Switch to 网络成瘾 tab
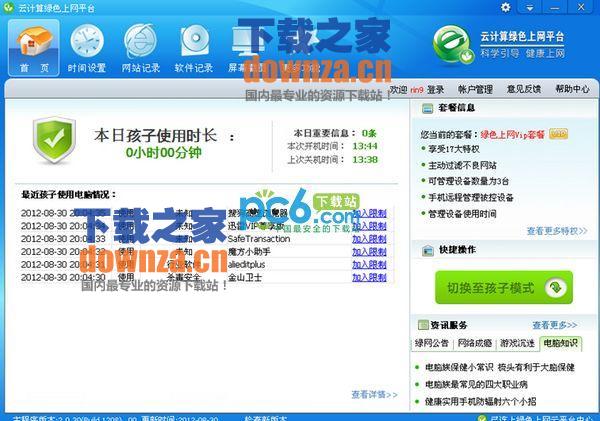The height and width of the screenshot is (421, 600). tap(476, 344)
